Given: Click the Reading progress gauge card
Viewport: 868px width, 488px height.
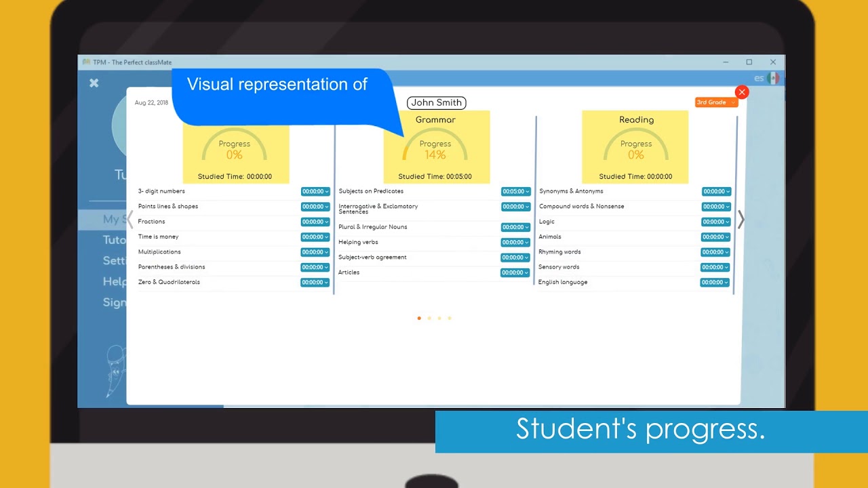Looking at the screenshot, I should (x=635, y=147).
